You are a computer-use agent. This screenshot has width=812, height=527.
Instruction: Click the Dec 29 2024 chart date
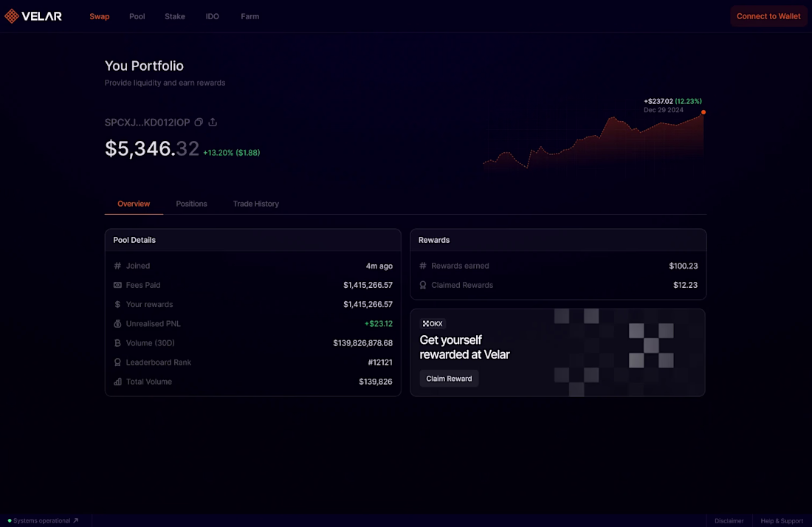664,110
